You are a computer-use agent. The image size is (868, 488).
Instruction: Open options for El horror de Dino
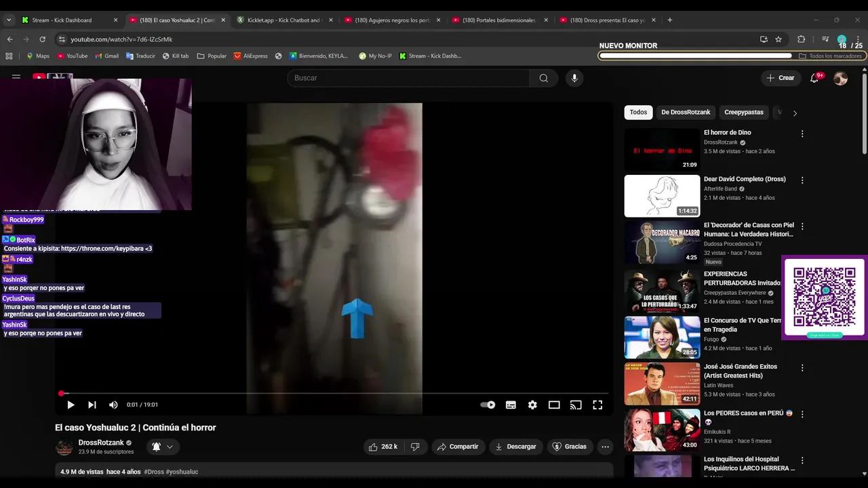pos(802,134)
